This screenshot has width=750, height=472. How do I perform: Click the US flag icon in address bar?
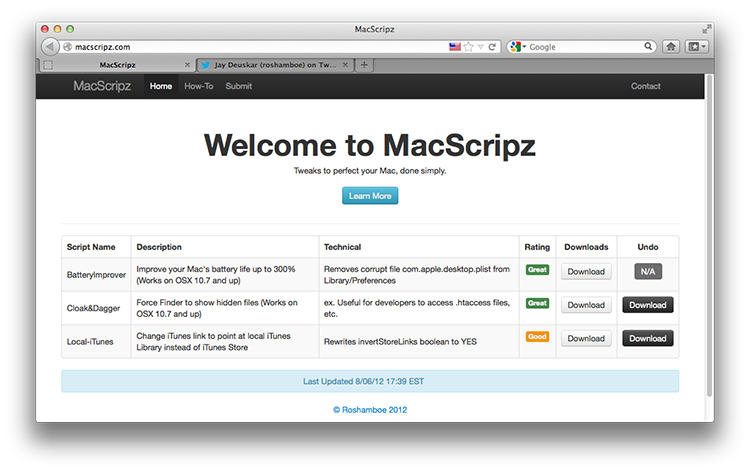tap(455, 47)
